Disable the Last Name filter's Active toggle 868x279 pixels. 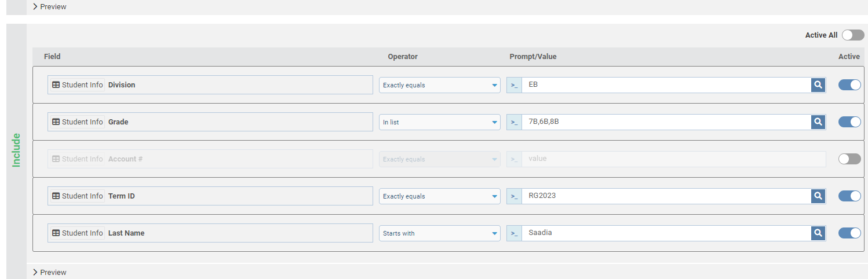click(x=849, y=233)
